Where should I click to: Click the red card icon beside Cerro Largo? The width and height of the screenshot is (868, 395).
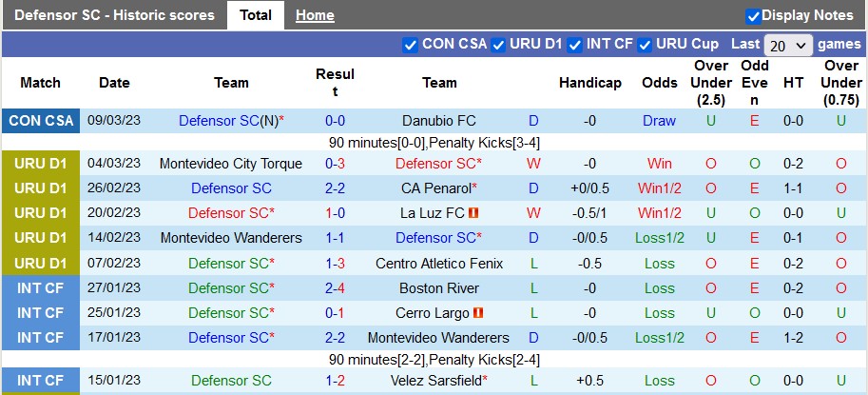click(478, 313)
